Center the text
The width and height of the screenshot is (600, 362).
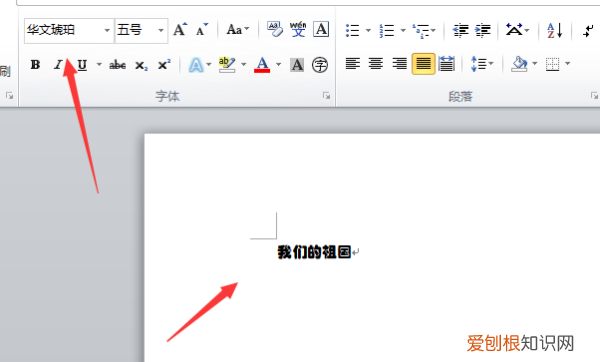click(376, 64)
